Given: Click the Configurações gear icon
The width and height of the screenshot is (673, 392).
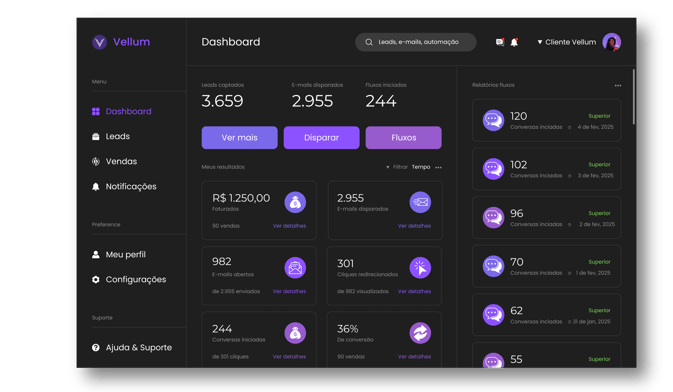Looking at the screenshot, I should pos(96,280).
